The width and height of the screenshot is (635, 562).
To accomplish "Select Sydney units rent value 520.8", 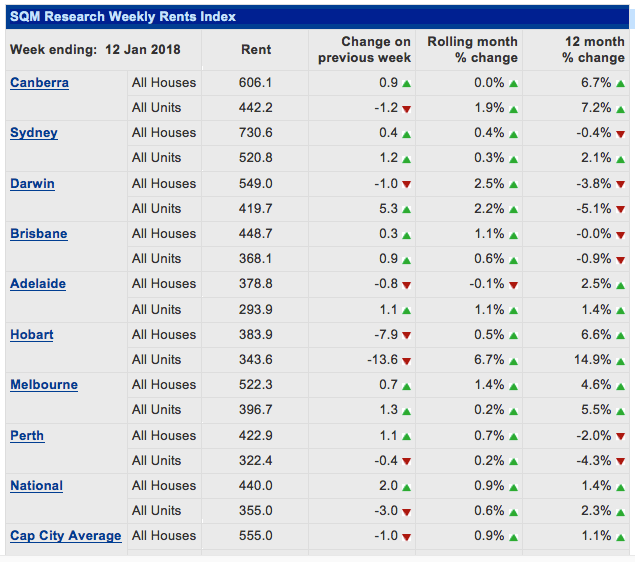I will point(256,158).
